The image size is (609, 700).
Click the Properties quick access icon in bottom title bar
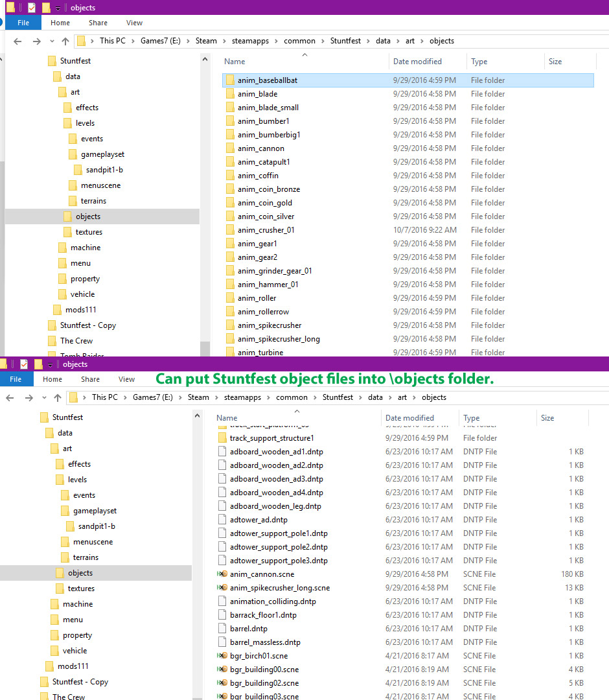tap(24, 364)
